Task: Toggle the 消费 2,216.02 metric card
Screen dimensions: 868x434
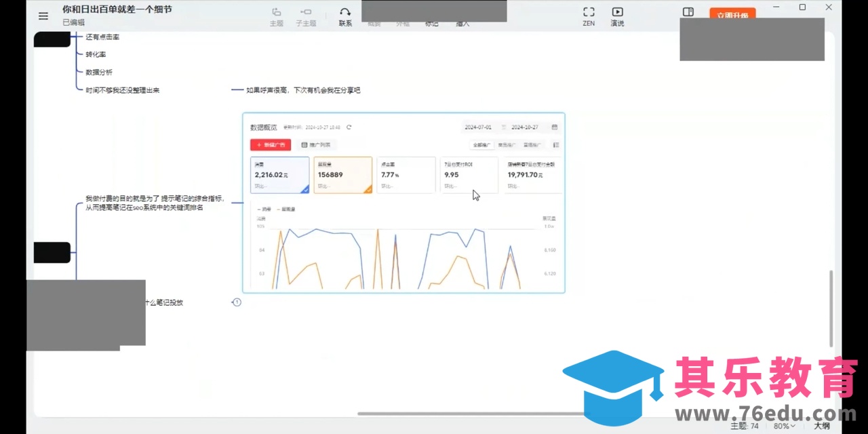Action: click(x=279, y=175)
